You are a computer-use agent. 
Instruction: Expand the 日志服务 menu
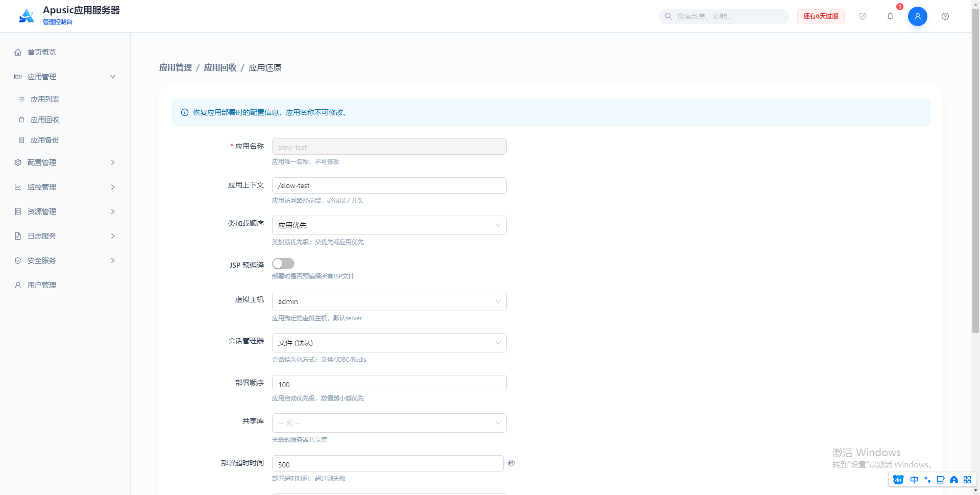[x=65, y=236]
